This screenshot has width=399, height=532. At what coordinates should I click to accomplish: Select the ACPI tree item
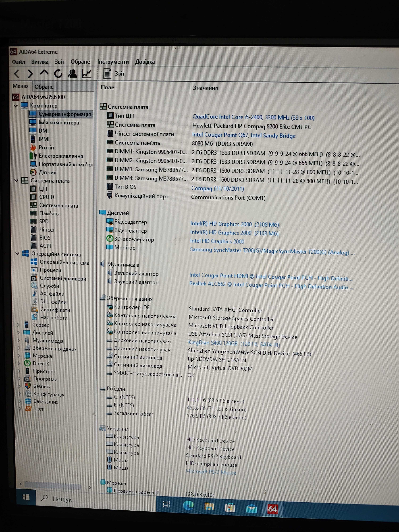click(41, 246)
